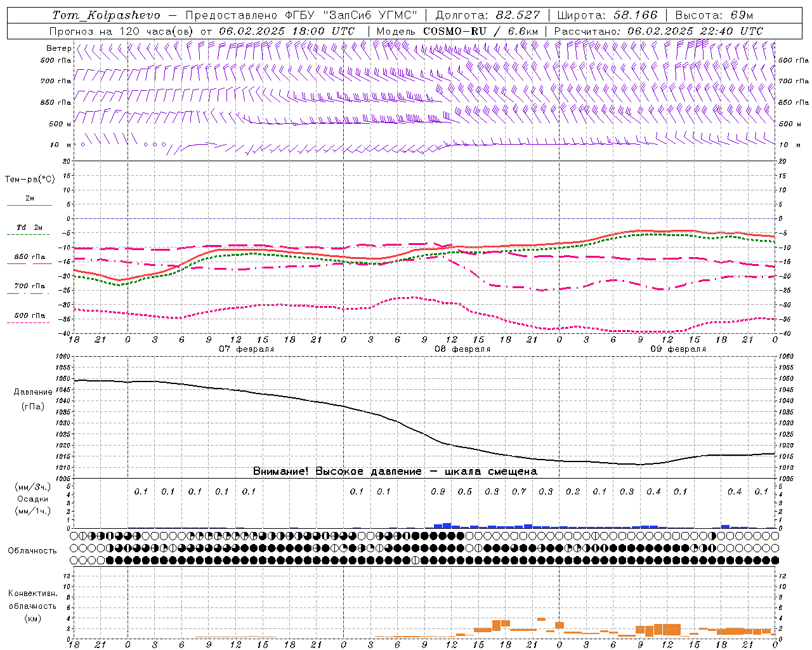
Task: Click the 'Высота: 69м' elevation text
Action: click(714, 15)
